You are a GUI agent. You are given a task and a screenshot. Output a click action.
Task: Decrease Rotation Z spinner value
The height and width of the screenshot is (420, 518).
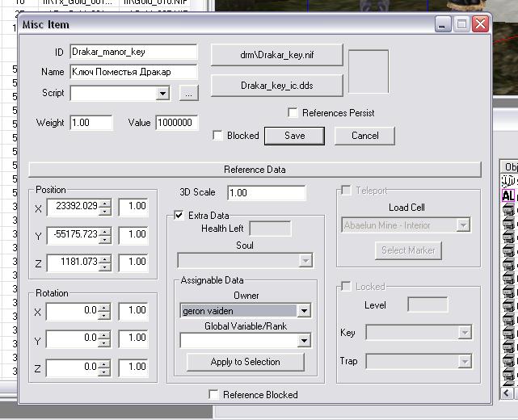tap(104, 372)
